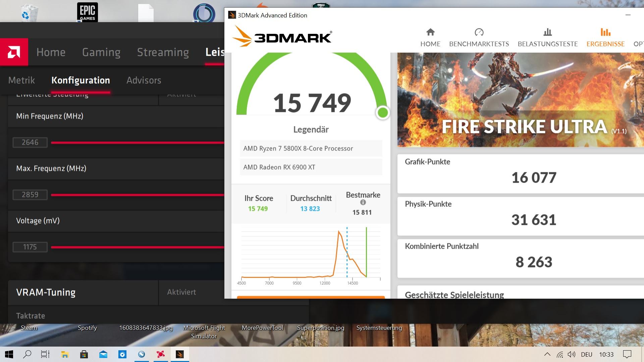
Task: Open the Advisors subtab
Action: pyautogui.click(x=144, y=80)
